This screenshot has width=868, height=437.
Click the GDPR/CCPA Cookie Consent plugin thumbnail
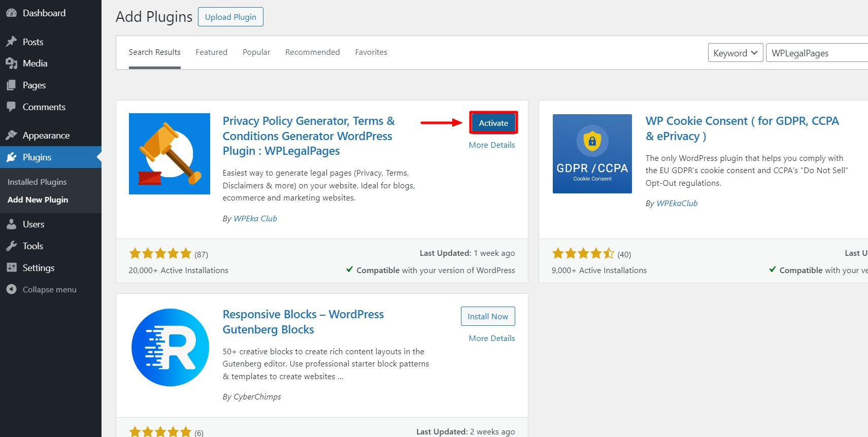click(x=592, y=154)
